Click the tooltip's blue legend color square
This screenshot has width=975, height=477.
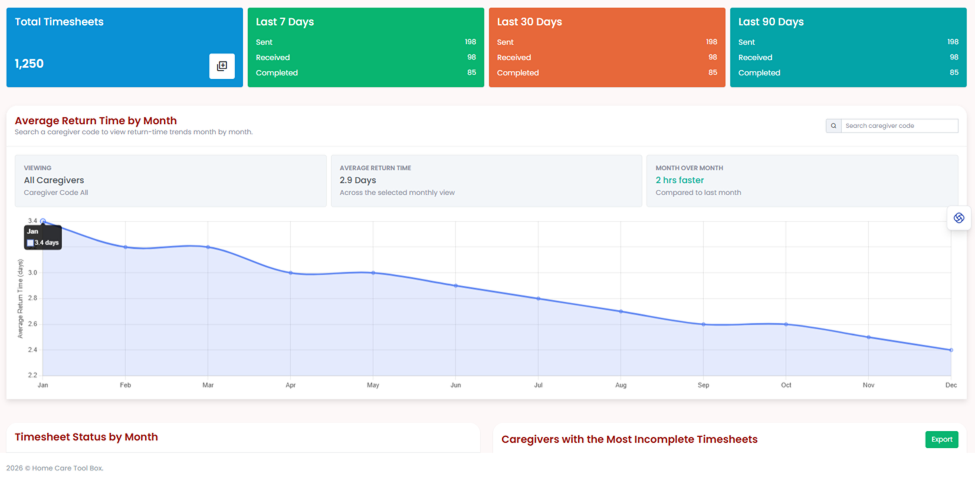pos(30,243)
